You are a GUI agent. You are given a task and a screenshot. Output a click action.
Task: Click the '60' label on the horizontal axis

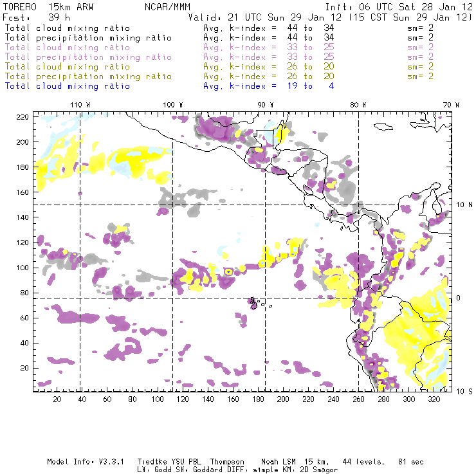[x=107, y=399]
